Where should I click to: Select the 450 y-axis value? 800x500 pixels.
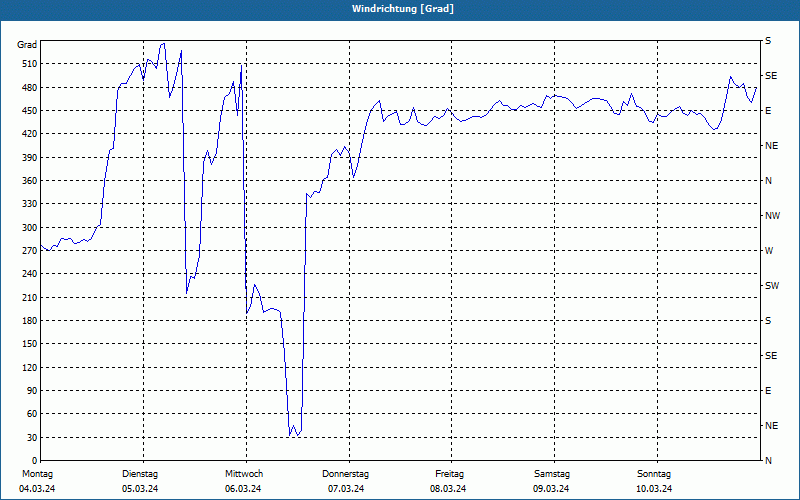[30, 111]
